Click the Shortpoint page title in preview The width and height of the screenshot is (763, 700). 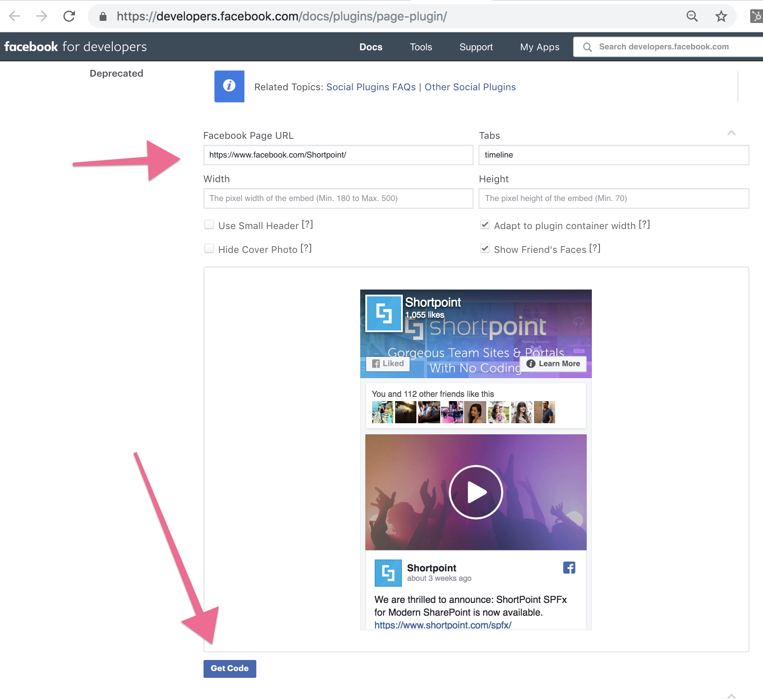433,302
